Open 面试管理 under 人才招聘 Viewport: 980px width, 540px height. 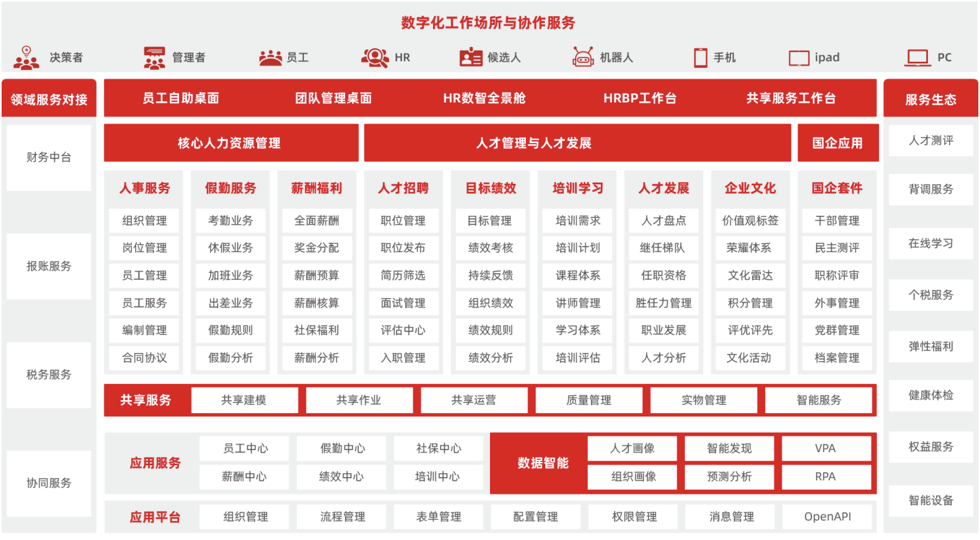coord(403,303)
